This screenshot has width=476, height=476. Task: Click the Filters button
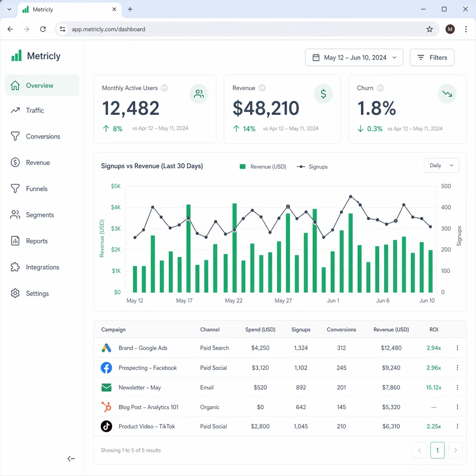432,57
